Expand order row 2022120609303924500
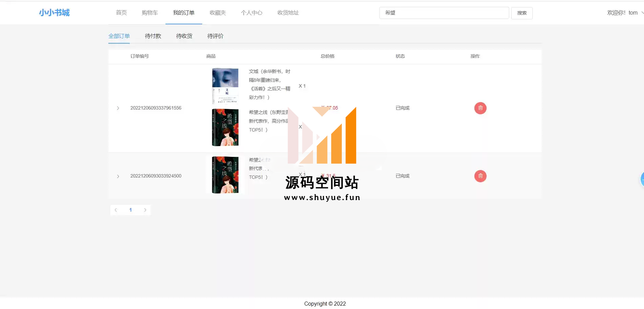 118,176
